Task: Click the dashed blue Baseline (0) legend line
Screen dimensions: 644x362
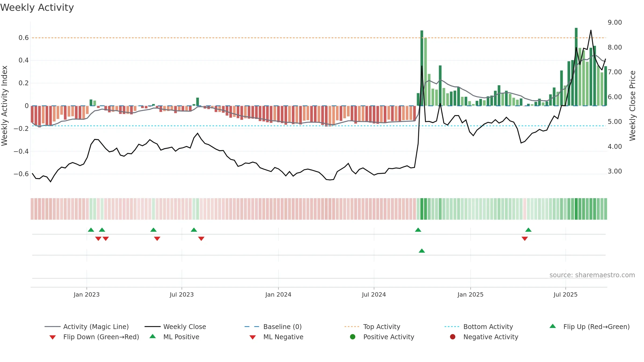Action: pos(252,327)
